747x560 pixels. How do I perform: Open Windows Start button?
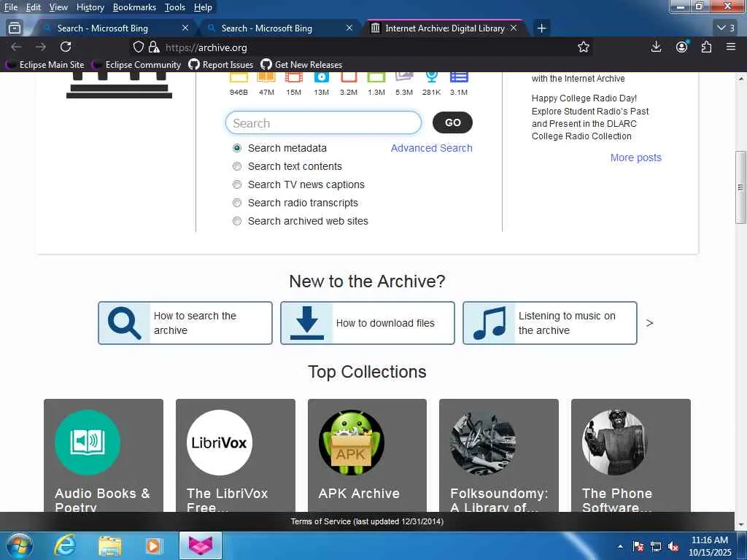(x=20, y=545)
